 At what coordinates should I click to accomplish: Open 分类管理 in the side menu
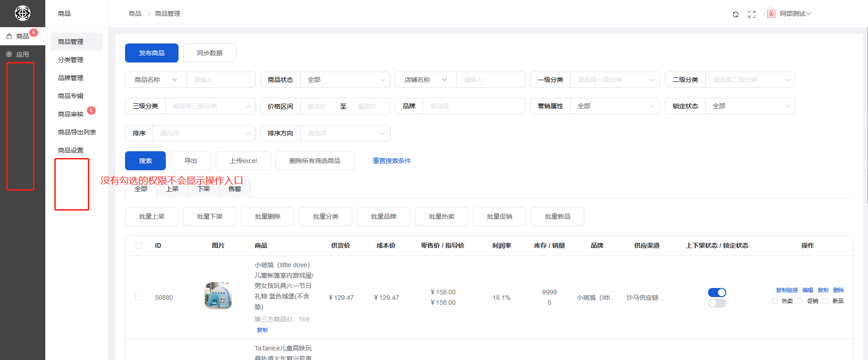(71, 60)
